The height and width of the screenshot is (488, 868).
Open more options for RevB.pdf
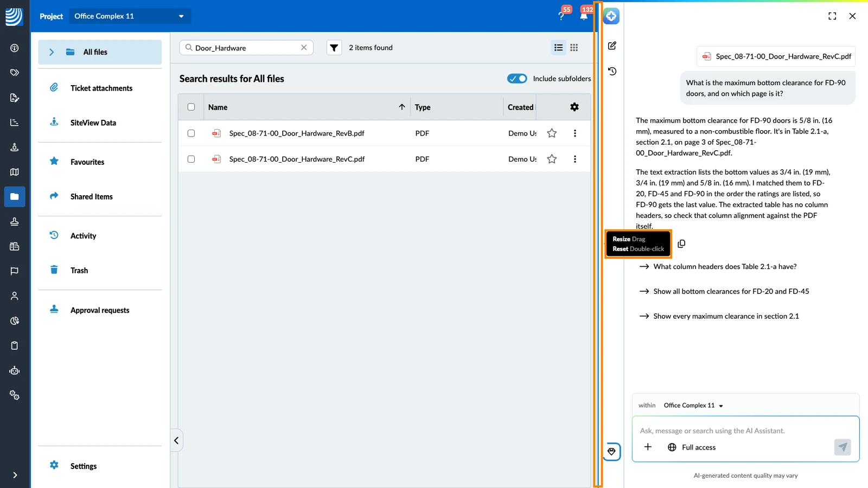tap(575, 133)
